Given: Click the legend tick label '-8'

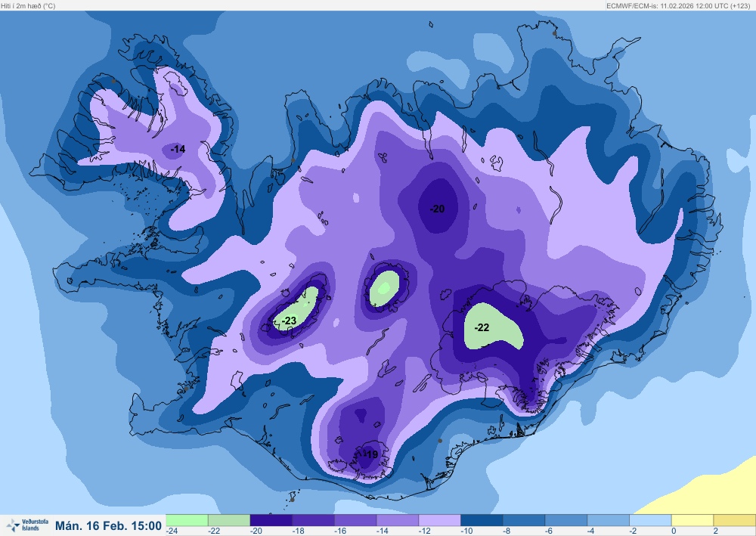Looking at the screenshot, I should [507, 531].
